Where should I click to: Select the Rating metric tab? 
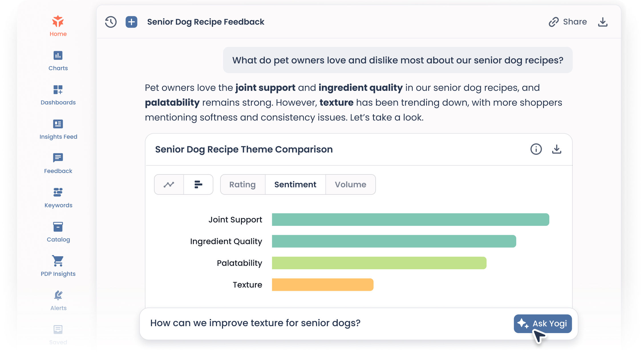click(x=242, y=184)
